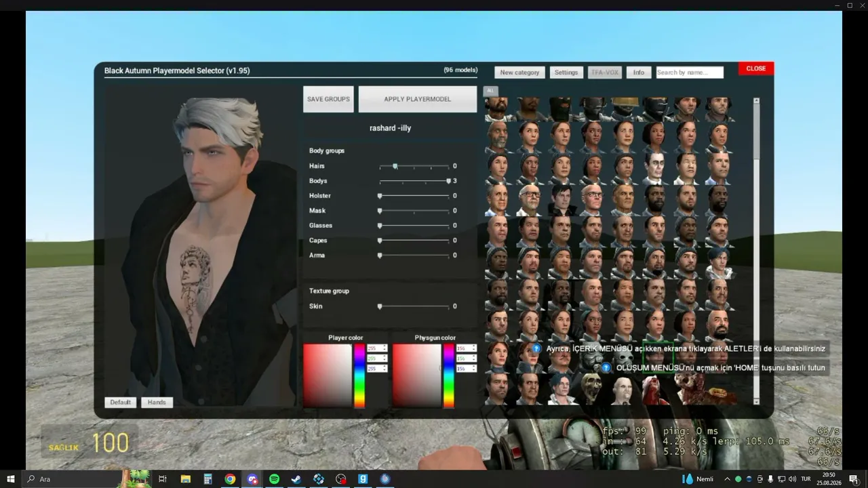This screenshot has width=868, height=488.
Task: Open the Windows Start menu
Action: [x=11, y=479]
